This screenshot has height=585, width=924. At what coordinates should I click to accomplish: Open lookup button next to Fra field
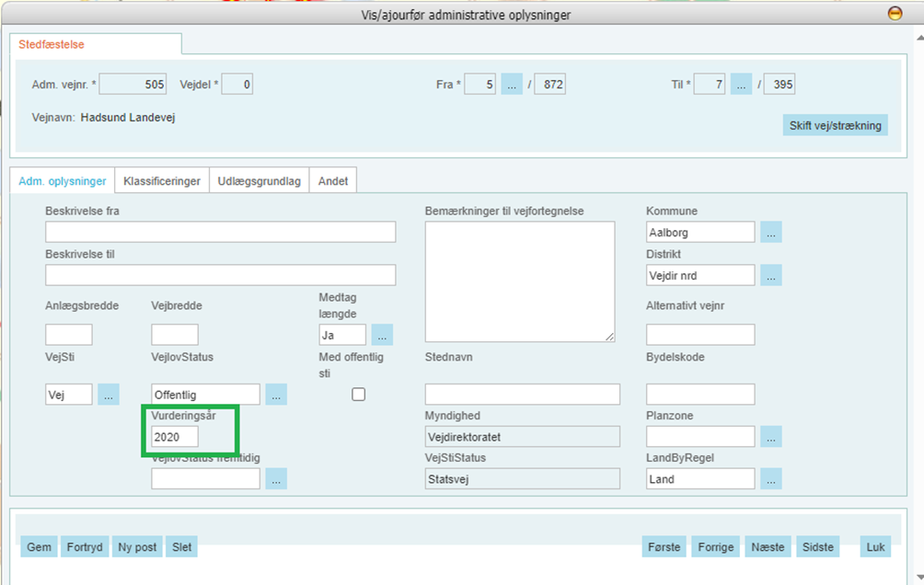point(512,85)
